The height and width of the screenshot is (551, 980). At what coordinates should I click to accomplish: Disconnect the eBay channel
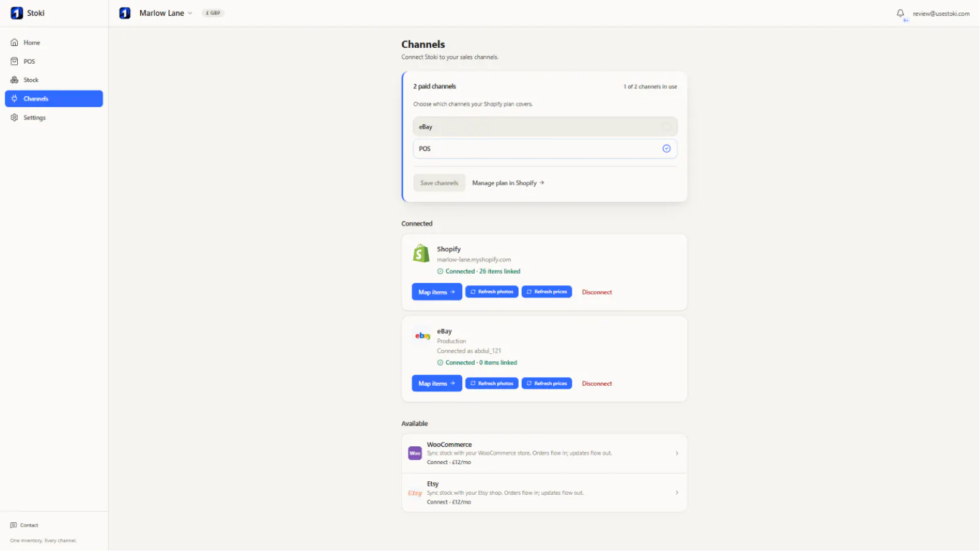pos(597,383)
